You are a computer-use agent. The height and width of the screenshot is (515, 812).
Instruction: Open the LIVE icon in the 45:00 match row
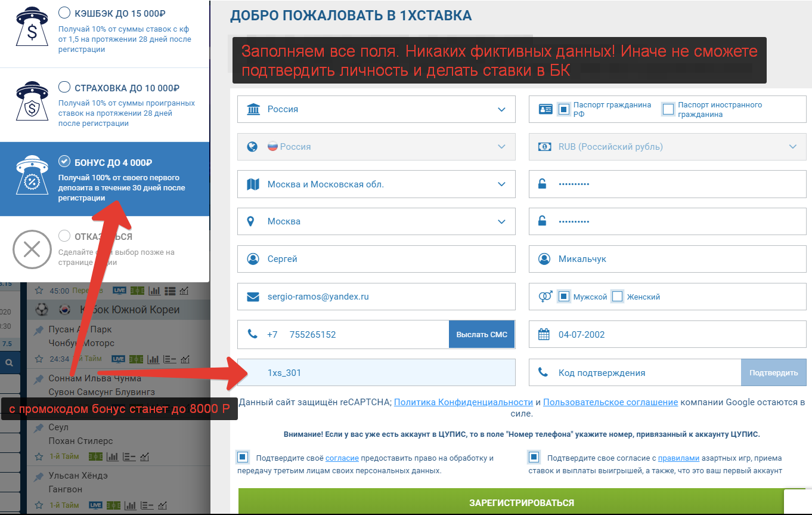point(119,291)
